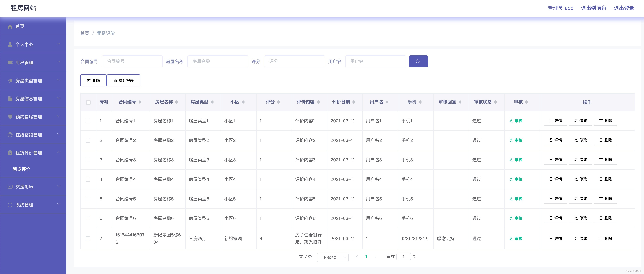Check the row for 合同编号3
This screenshot has height=274, width=644.
(x=88, y=160)
